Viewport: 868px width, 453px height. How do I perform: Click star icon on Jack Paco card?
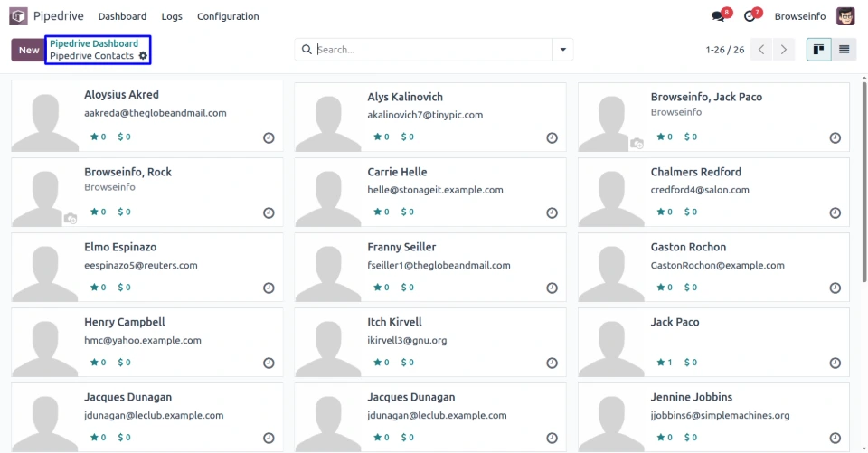pos(659,363)
